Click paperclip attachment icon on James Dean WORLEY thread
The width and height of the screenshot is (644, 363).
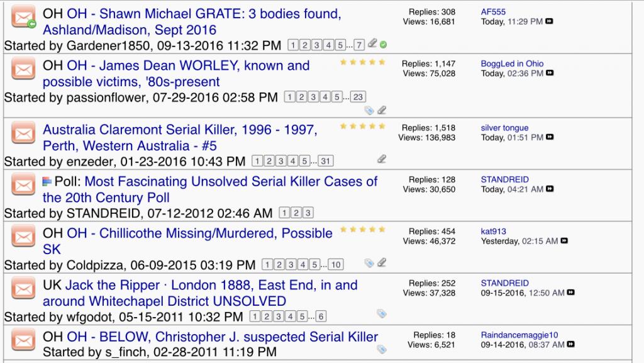[381, 110]
